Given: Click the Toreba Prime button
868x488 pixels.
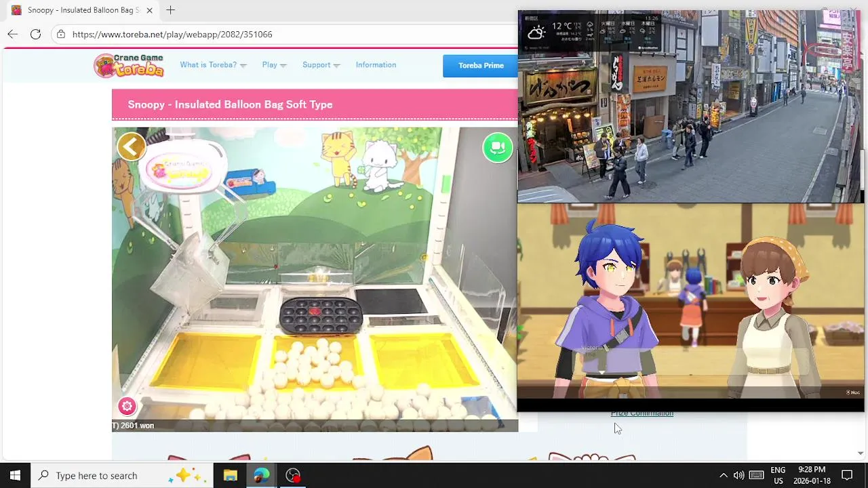Looking at the screenshot, I should point(481,66).
